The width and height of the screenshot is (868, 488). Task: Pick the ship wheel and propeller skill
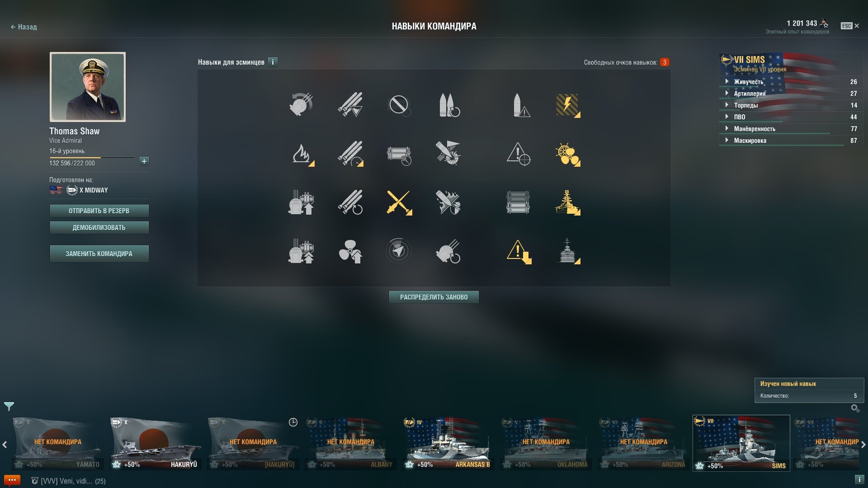coord(567,154)
